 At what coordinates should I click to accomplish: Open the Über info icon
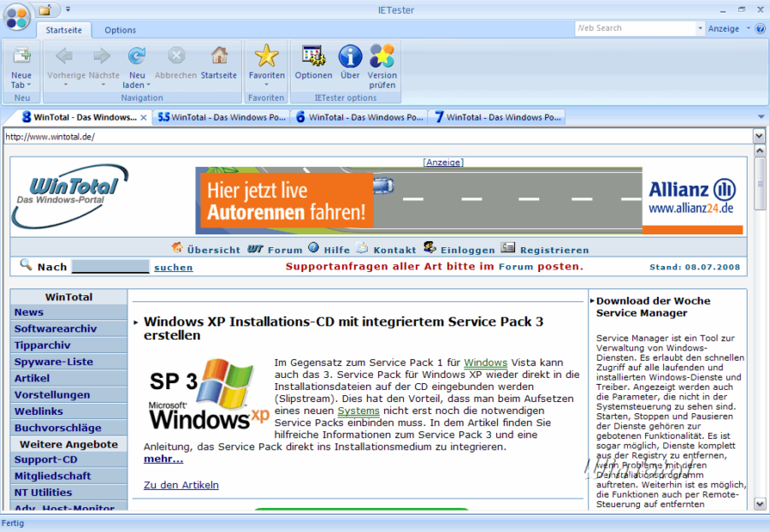350,56
